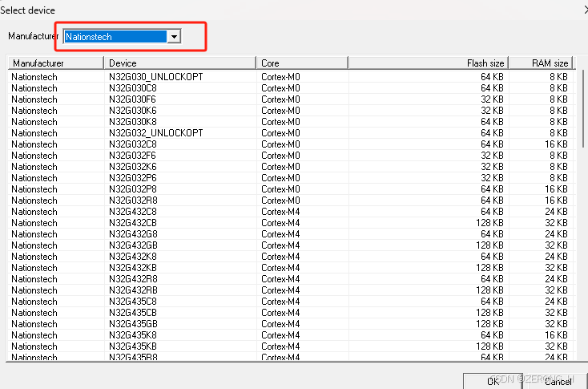Image resolution: width=588 pixels, height=389 pixels.
Task: Sort by Manufacturer column header
Action: point(55,63)
